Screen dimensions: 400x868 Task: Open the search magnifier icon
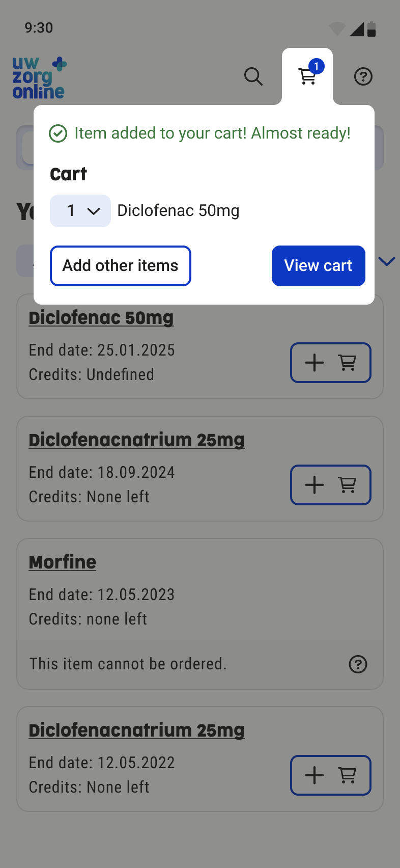pos(253,77)
